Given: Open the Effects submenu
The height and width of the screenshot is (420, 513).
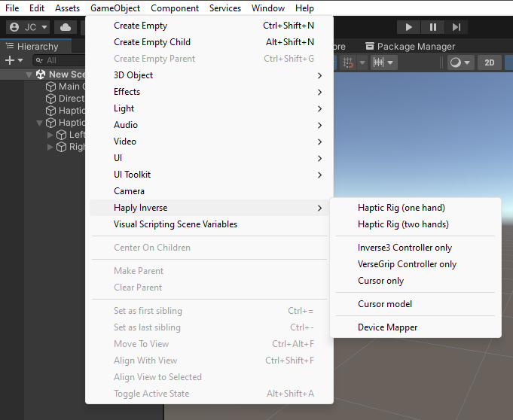Looking at the screenshot, I should 209,92.
